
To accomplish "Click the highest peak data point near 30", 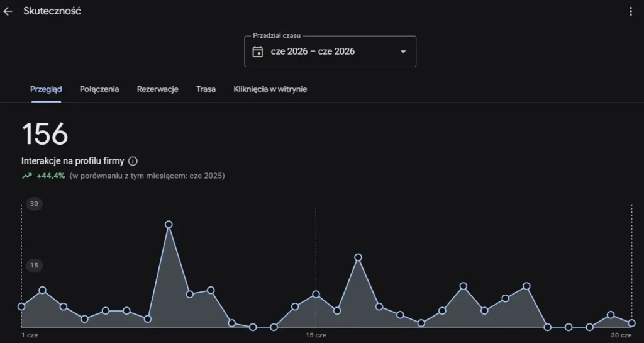I will coord(169,224).
